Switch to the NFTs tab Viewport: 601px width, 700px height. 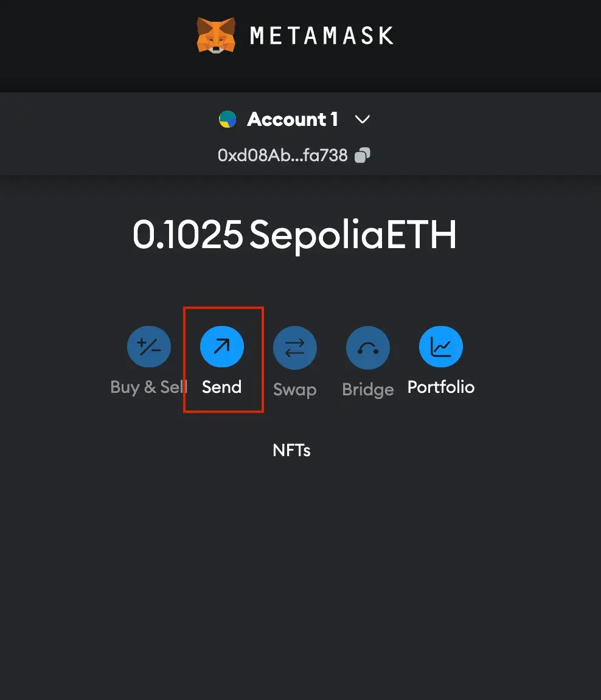click(x=292, y=450)
